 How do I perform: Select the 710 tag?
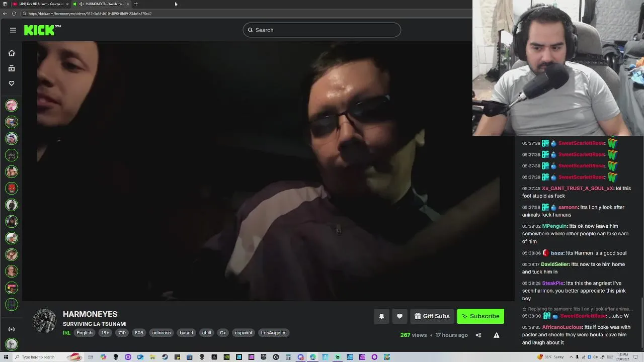[122, 333]
